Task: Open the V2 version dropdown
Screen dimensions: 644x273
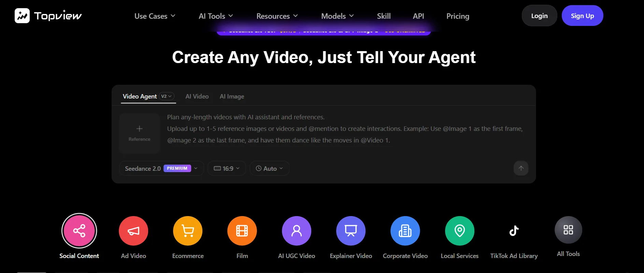Action: pos(167,96)
